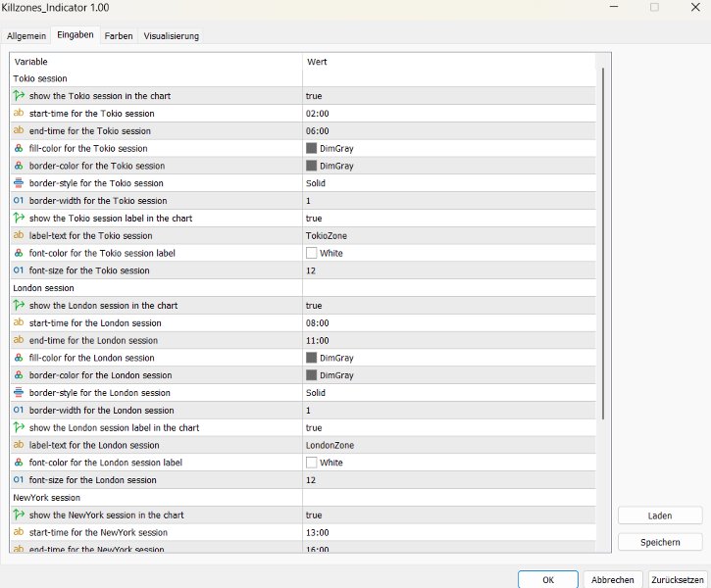Click string icon beside 'end-time for the London session'
Viewport: 711px width, 588px height.
[19, 340]
